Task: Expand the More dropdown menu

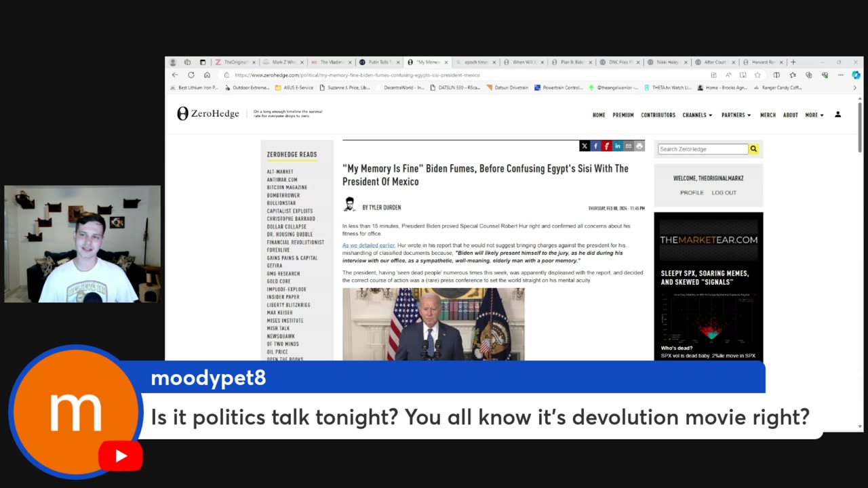Action: (x=814, y=115)
